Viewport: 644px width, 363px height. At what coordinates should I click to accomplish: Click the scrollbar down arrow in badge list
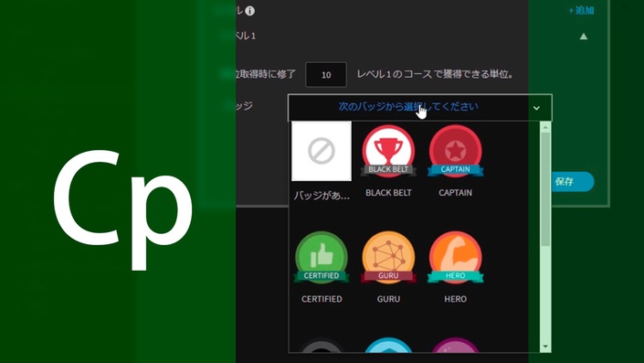[x=545, y=347]
